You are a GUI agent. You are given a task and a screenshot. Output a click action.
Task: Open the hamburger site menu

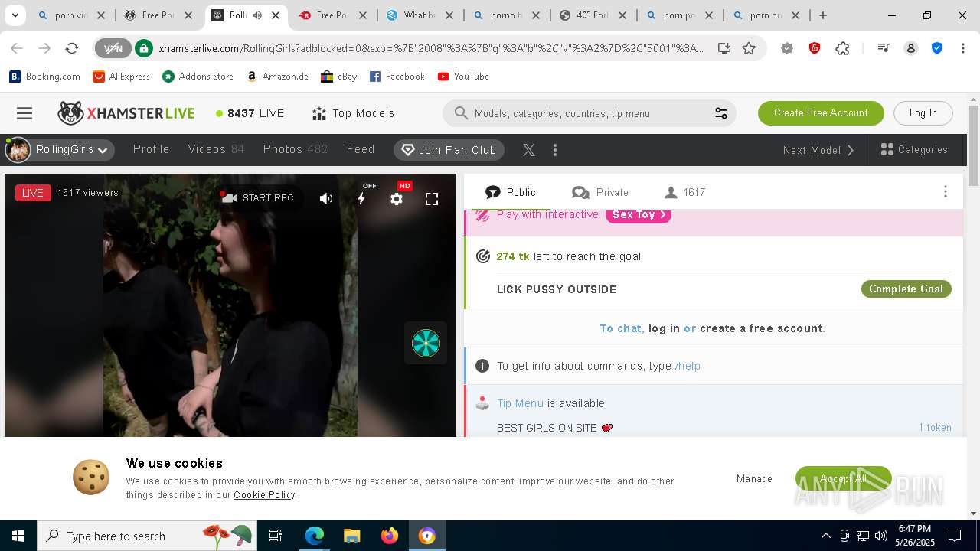[x=24, y=113]
